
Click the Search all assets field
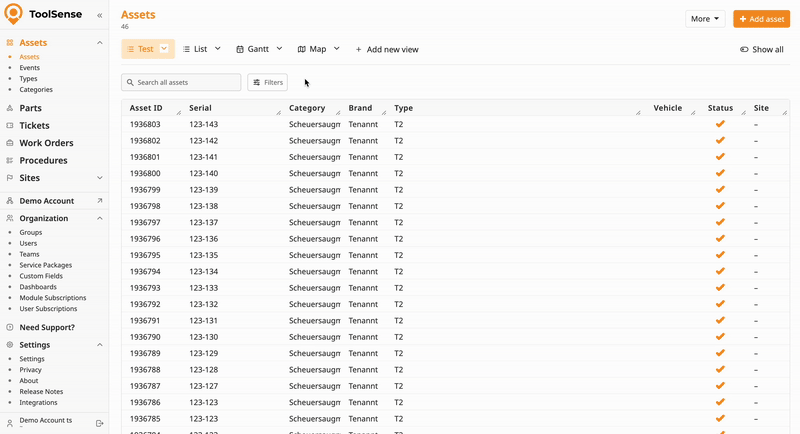coord(181,82)
